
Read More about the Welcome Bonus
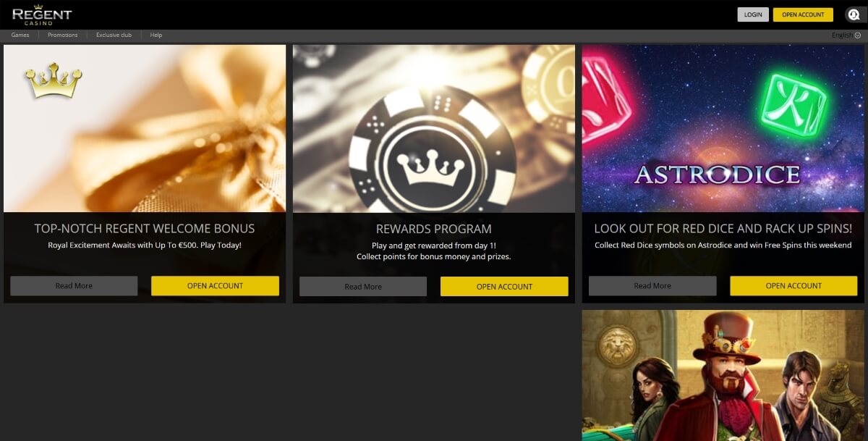coord(74,285)
